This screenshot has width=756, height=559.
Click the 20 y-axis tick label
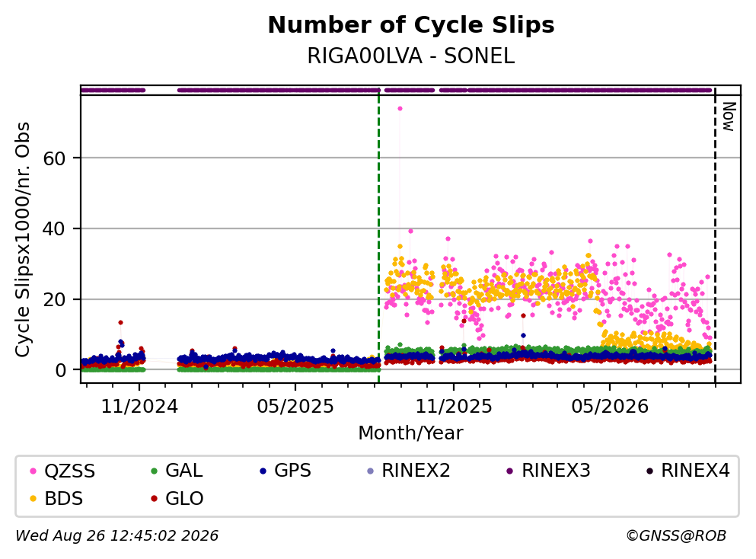click(x=54, y=299)
